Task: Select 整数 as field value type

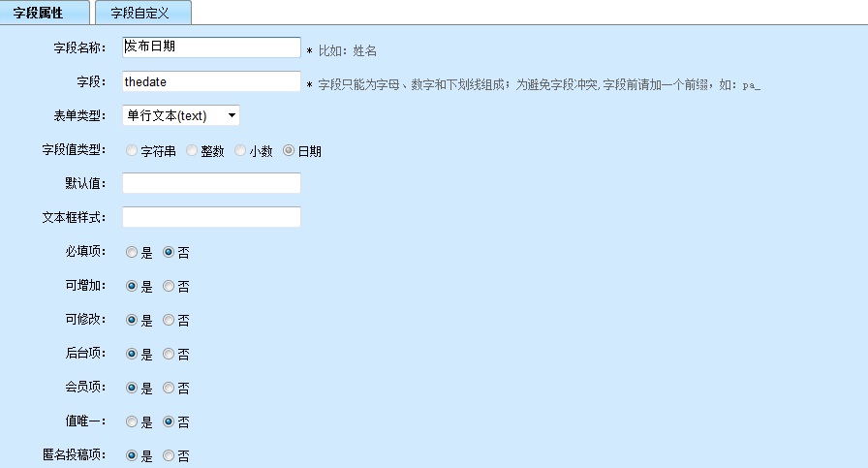Action: coord(192,151)
